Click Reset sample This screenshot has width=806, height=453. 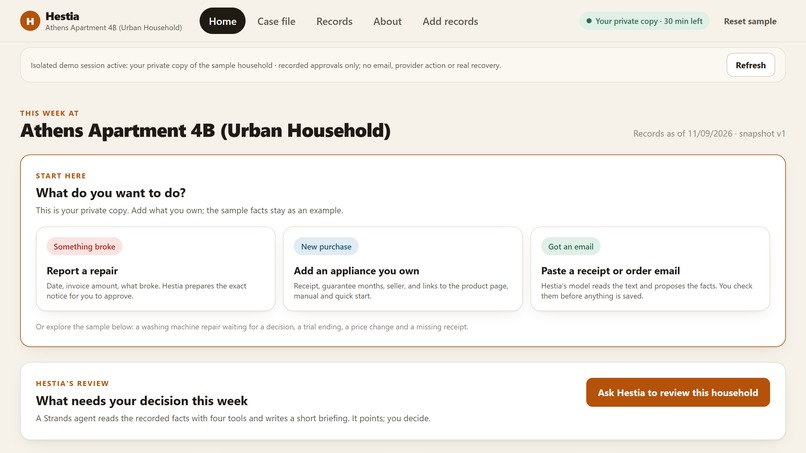pyautogui.click(x=750, y=21)
